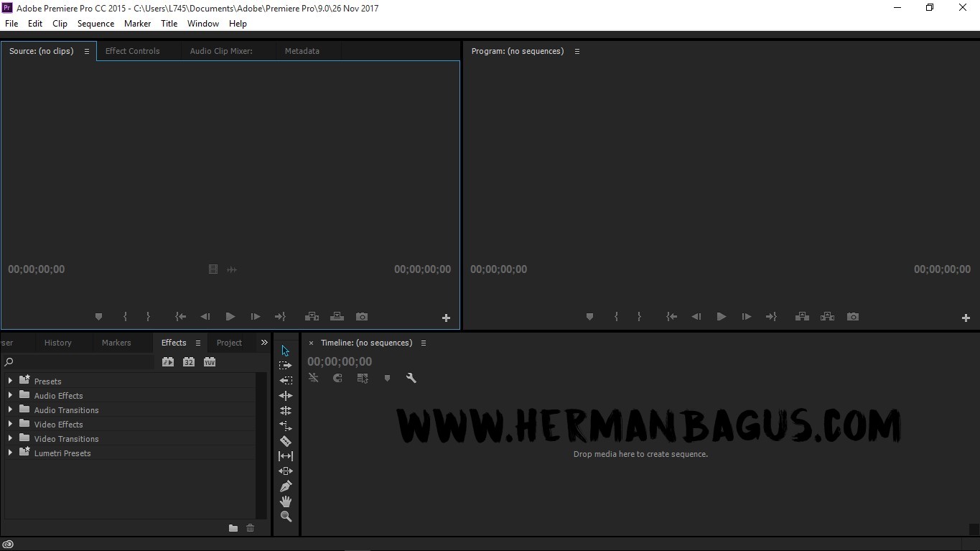Viewport: 980px width, 551px height.
Task: Click the Overwrite button in Source monitor
Action: point(337,317)
